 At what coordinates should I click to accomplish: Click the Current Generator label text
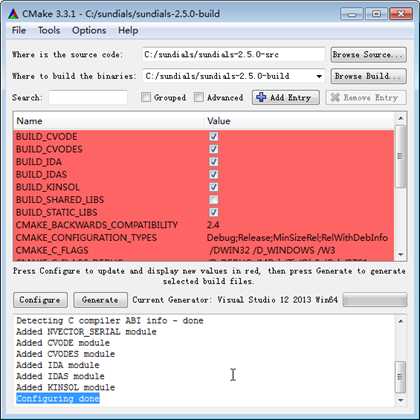[x=235, y=300]
